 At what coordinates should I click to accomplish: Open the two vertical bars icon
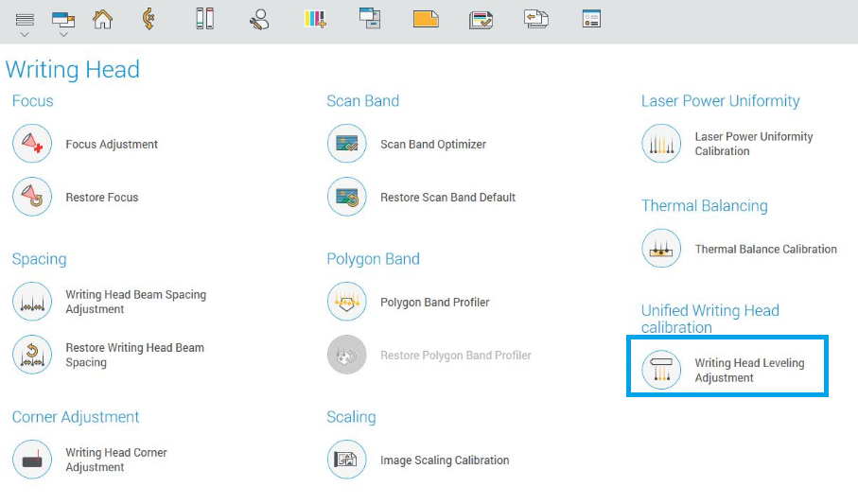pos(204,19)
